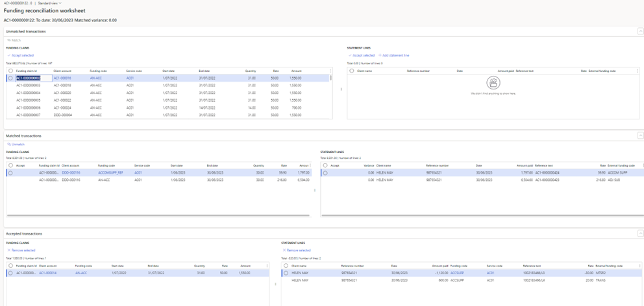The height and width of the screenshot is (306, 644).
Task: Click vertical scrollbar in unmatched funding claims
Action: [x=330, y=78]
